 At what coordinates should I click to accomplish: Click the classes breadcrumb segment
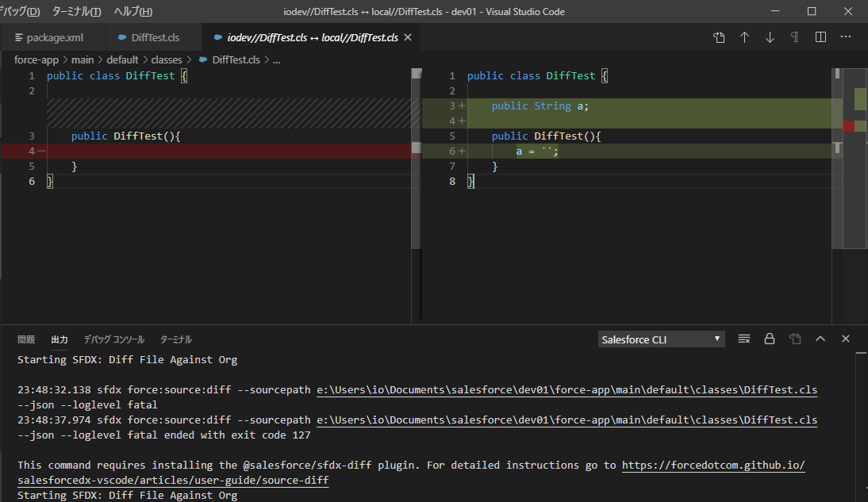[166, 59]
